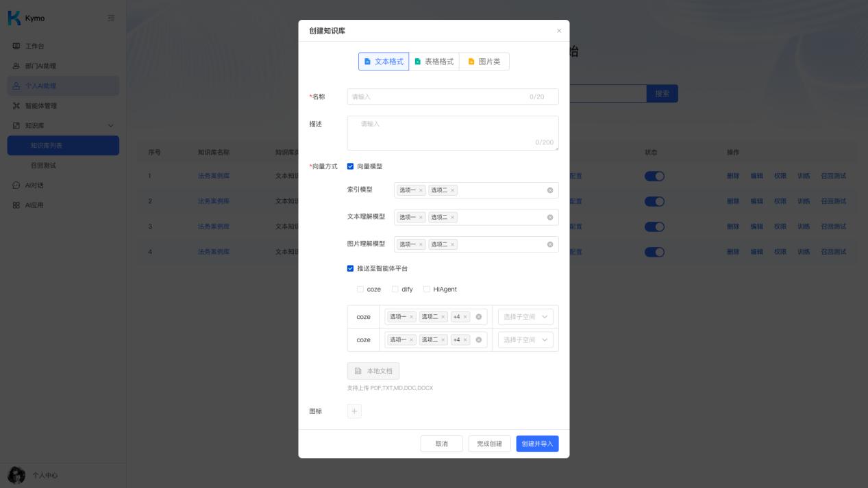
Task: Click the 部门AI助理 sidebar icon
Action: pos(16,66)
